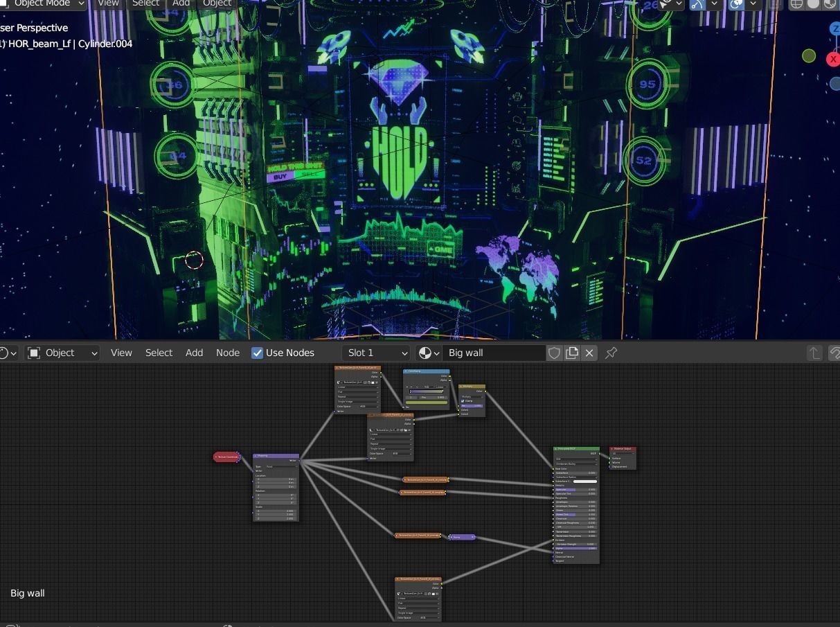This screenshot has width=840, height=627.
Task: Switch to wireframe viewport shading
Action: 797,4
